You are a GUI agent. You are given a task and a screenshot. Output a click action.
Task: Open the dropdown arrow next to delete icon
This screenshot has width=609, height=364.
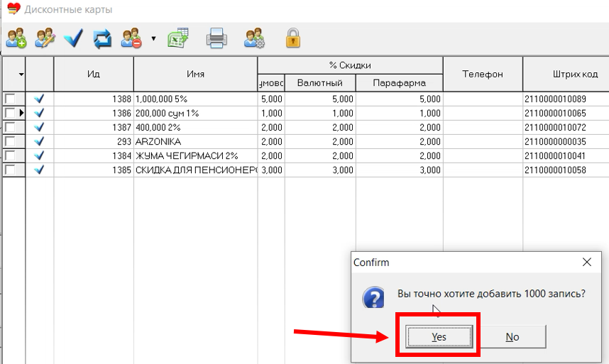153,38
